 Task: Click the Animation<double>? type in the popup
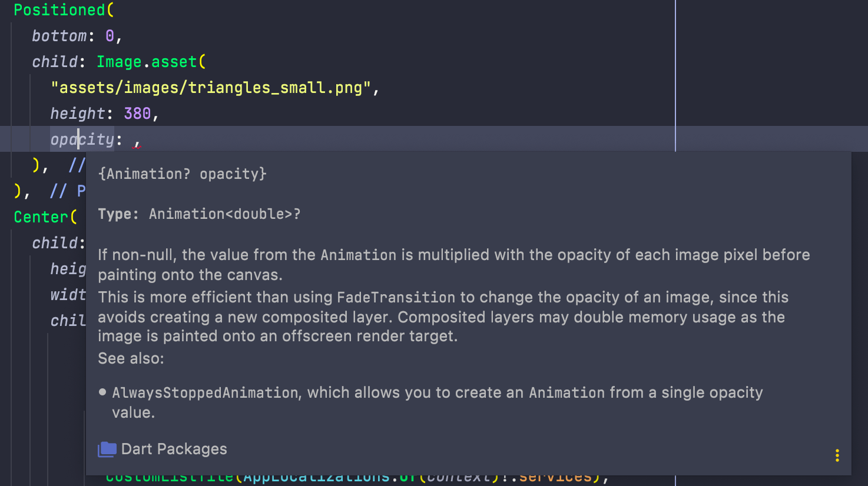[224, 214]
